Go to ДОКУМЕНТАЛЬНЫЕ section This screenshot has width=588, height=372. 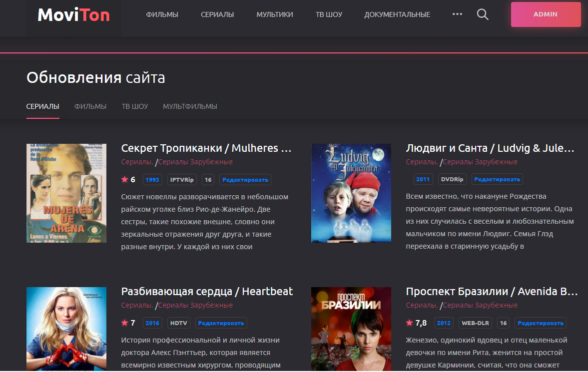397,14
